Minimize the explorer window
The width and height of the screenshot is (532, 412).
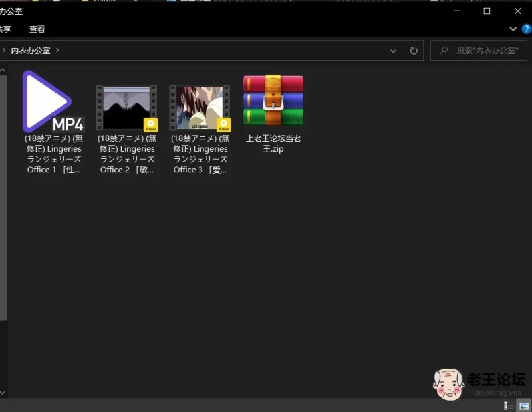click(x=457, y=11)
